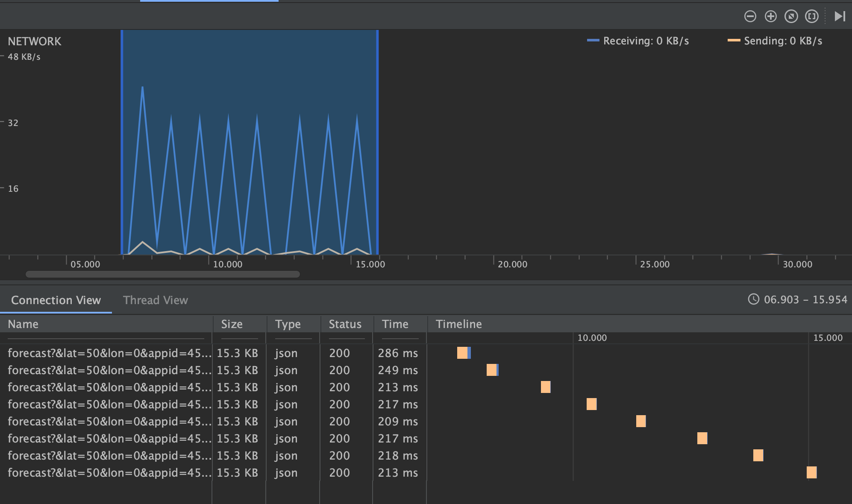Image resolution: width=852 pixels, height=504 pixels.
Task: Click the orange Sending legend color line
Action: click(x=734, y=40)
